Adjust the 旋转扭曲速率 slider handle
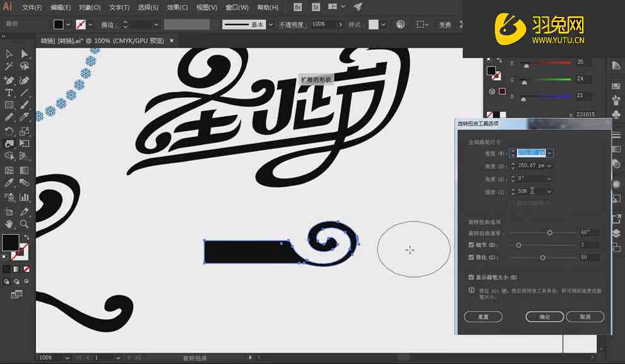Viewport: 625px width, 364px height. pyautogui.click(x=550, y=233)
